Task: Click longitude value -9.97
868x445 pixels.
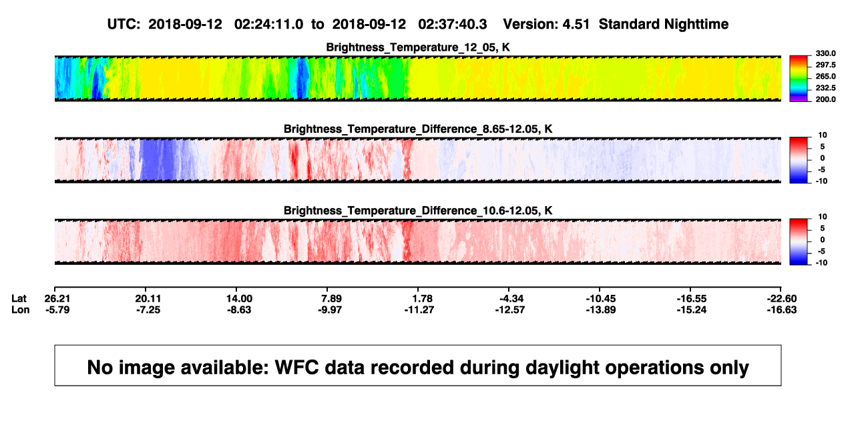Action: pyautogui.click(x=331, y=310)
